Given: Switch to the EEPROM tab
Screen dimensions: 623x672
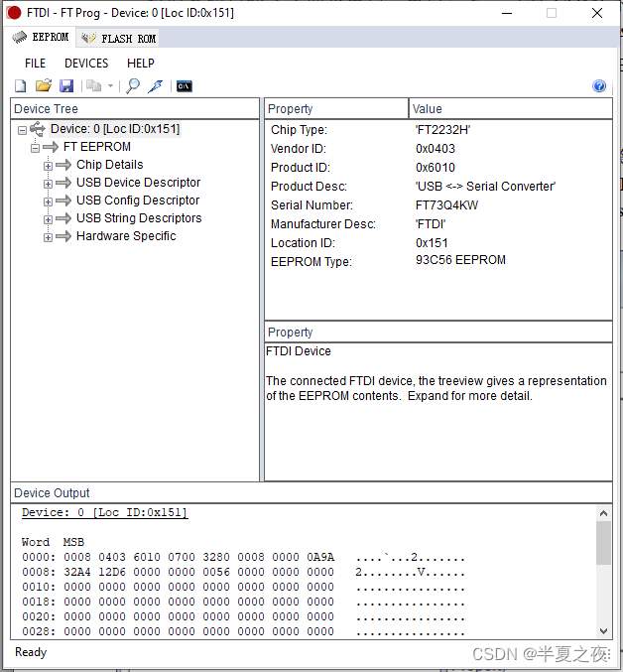Looking at the screenshot, I should (41, 38).
